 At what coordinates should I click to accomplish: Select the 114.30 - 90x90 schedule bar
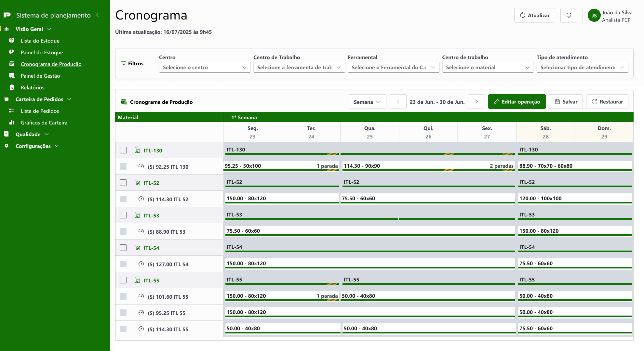[x=428, y=166]
